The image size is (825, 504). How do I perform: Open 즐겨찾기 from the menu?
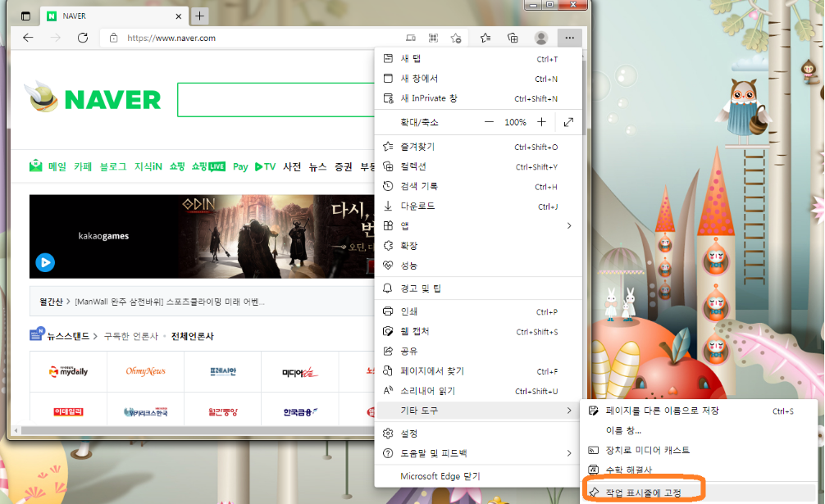pyautogui.click(x=478, y=147)
